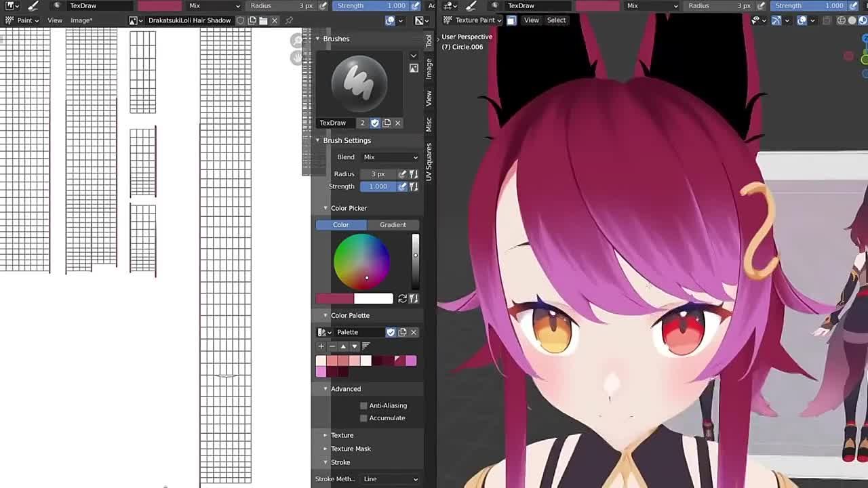Open the editor type selector in image editor
The height and width of the screenshot is (488, 868).
point(11,5)
